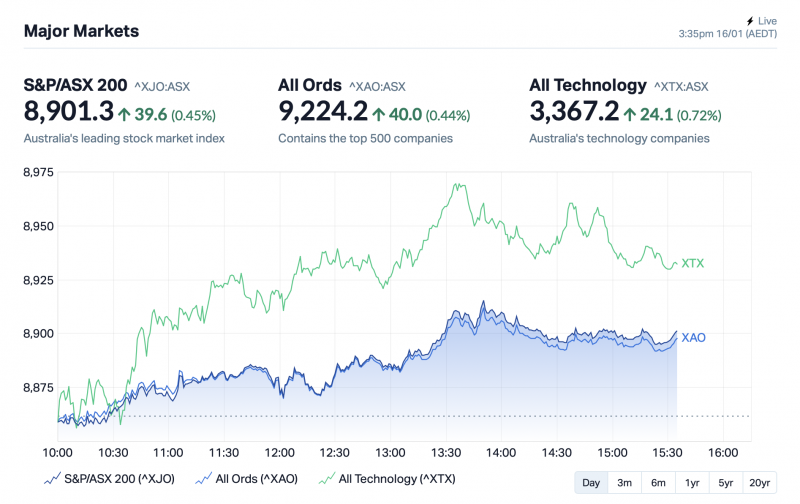Open the S&P/ASX 200 index heading
This screenshot has width=800, height=504.
tap(75, 84)
